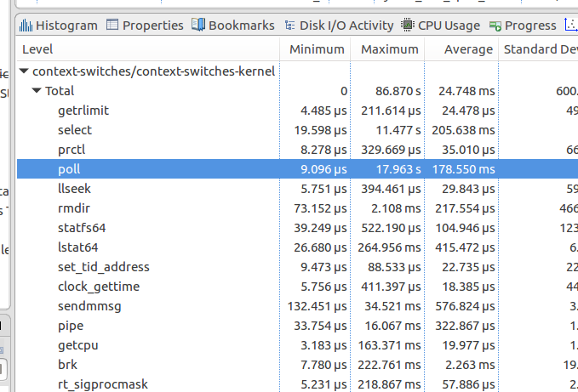Image resolution: width=578 pixels, height=392 pixels.
Task: Open the Bookmarks tab
Action: pos(233,26)
